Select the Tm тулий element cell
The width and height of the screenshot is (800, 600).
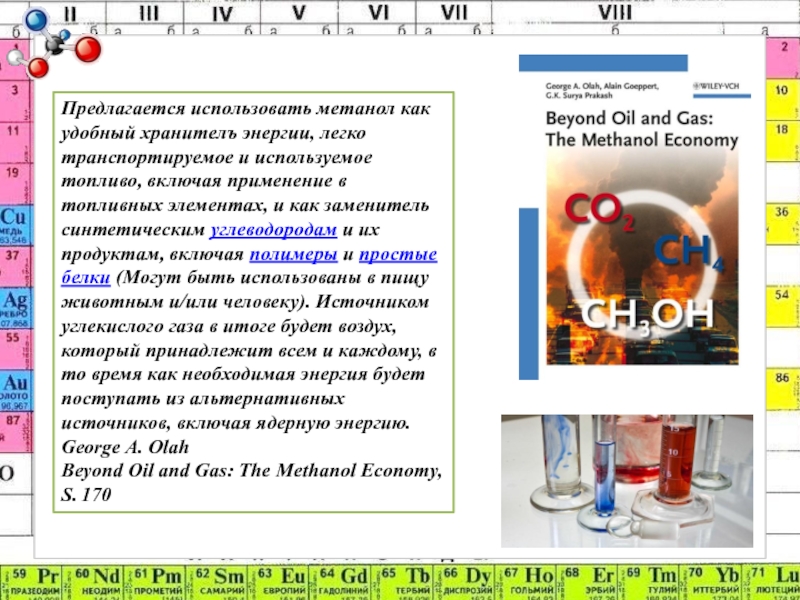(648, 582)
